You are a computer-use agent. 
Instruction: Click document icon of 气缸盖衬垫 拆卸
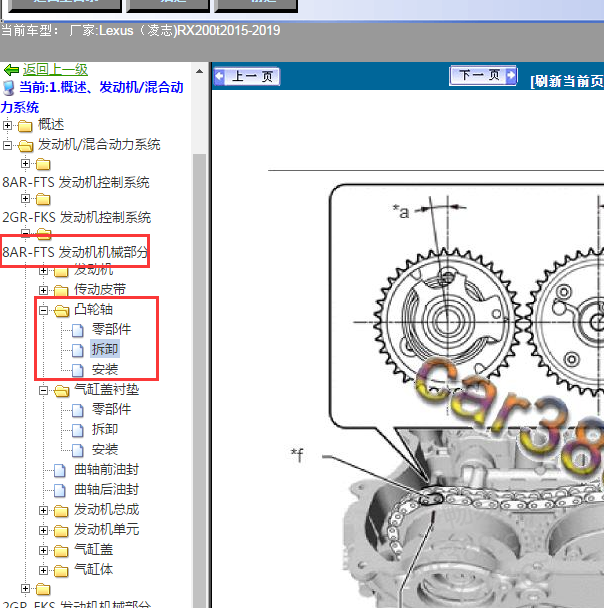tap(78, 430)
